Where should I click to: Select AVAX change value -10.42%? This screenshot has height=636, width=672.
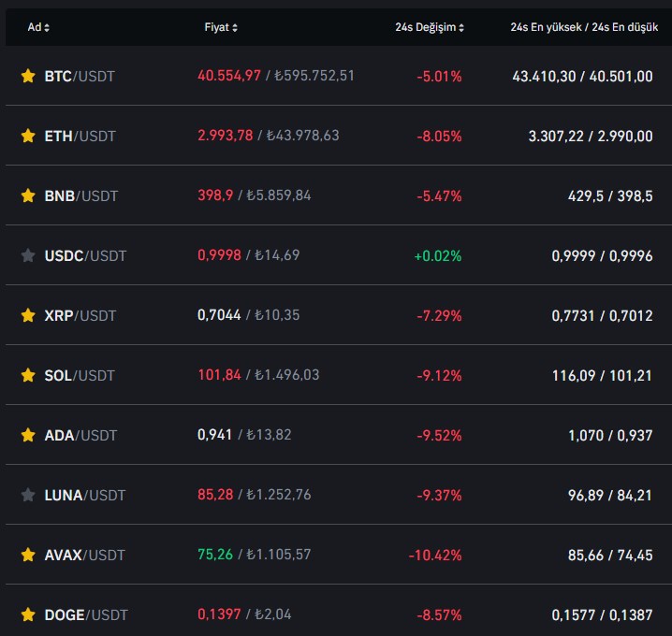435,556
